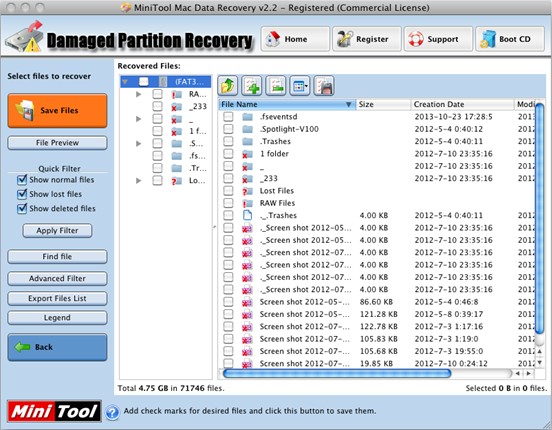Click the RA... folder icon in tree
The image size is (552, 430).
176,94
